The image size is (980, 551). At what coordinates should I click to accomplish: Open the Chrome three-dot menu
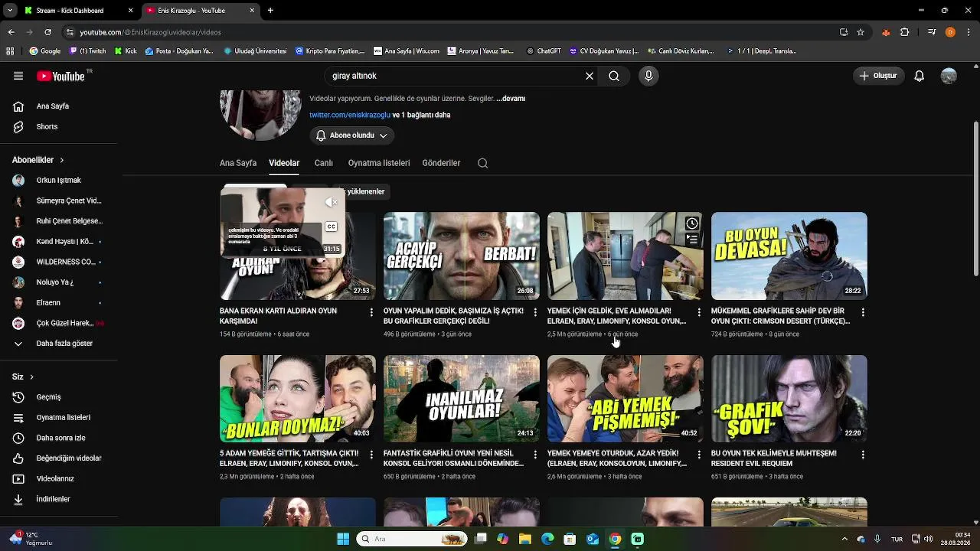[x=968, y=32]
